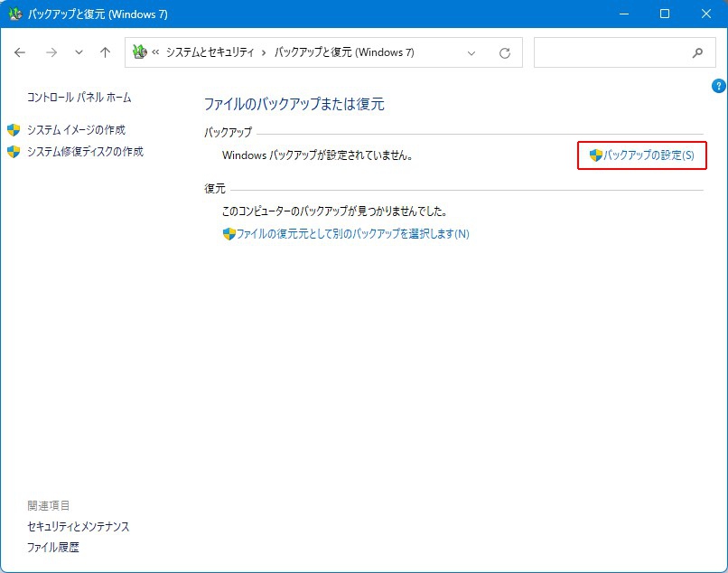Click the Forward navigation arrow
Viewport: 728px width, 573px height.
pyautogui.click(x=51, y=52)
